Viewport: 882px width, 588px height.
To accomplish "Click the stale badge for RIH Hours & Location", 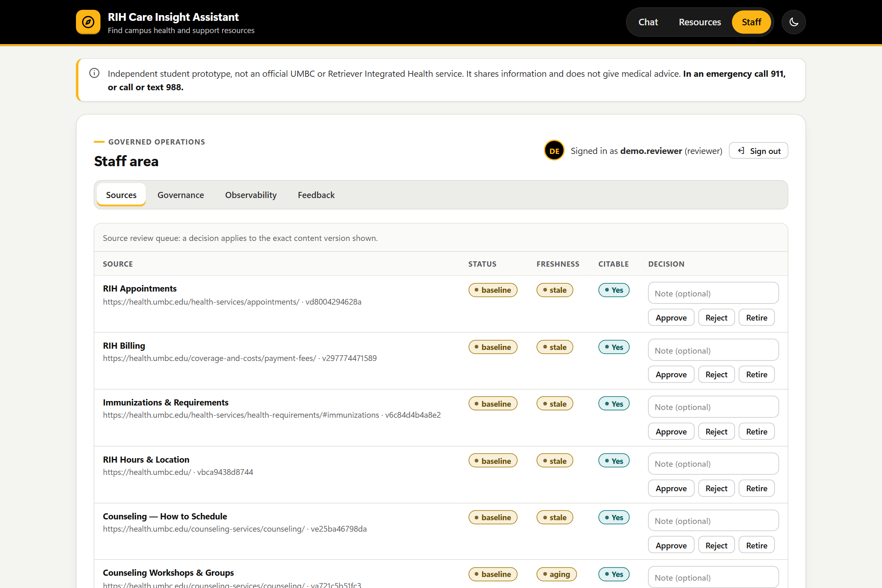I will pos(555,461).
